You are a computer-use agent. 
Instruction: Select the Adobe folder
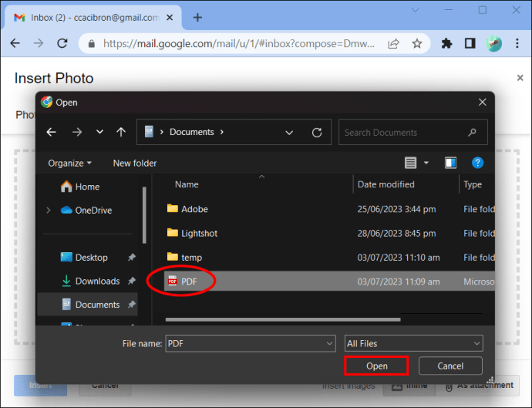(x=187, y=209)
